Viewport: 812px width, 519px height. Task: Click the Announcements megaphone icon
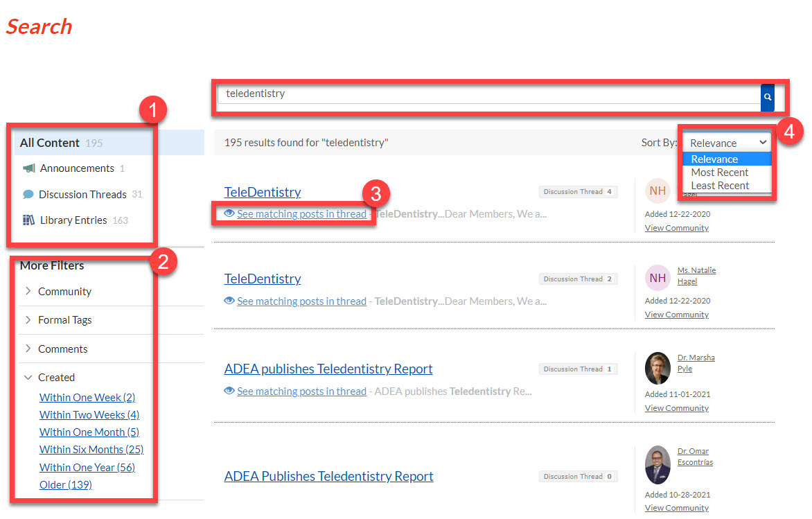[28, 168]
